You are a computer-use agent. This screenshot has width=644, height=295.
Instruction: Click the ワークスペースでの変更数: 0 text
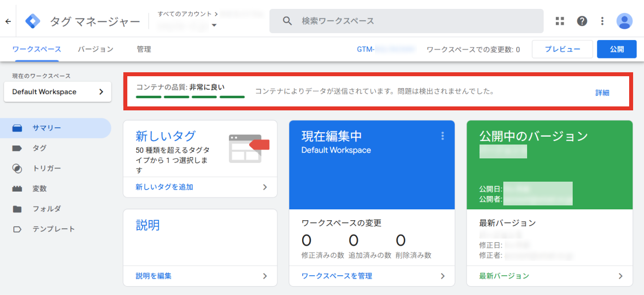pos(473,49)
